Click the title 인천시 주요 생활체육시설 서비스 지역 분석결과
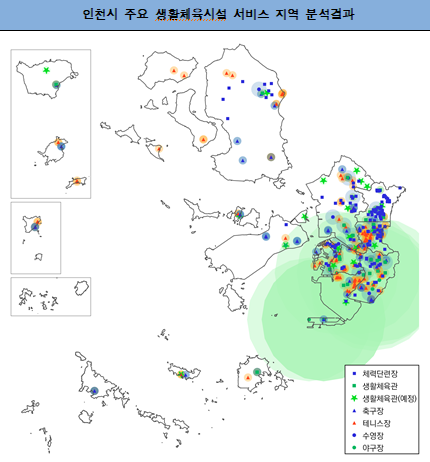Image resolution: width=430 pixels, height=462 pixels. [218, 14]
